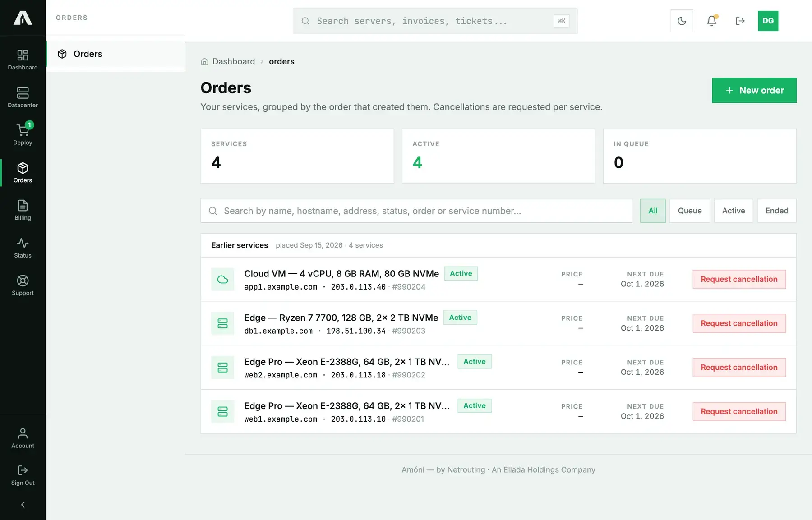The height and width of the screenshot is (520, 812).
Task: Click the home icon in the breadcrumb
Action: [204, 62]
